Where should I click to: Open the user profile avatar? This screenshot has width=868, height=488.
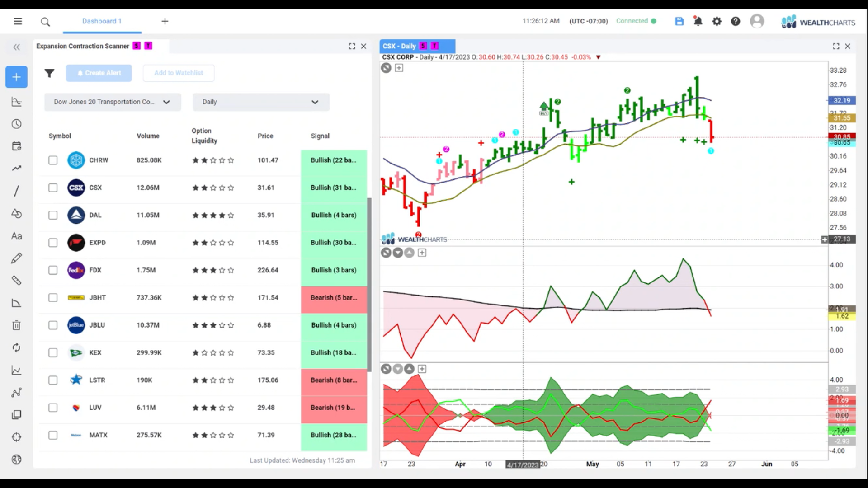[757, 21]
